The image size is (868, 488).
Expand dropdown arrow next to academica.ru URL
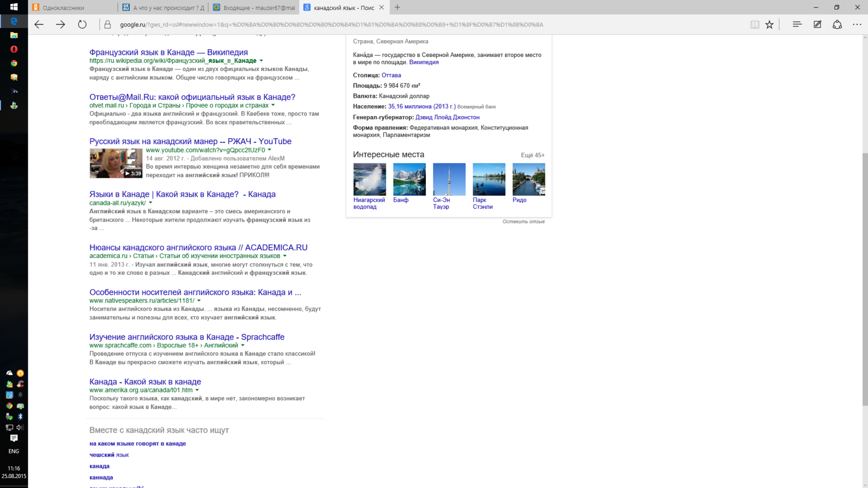pos(284,256)
